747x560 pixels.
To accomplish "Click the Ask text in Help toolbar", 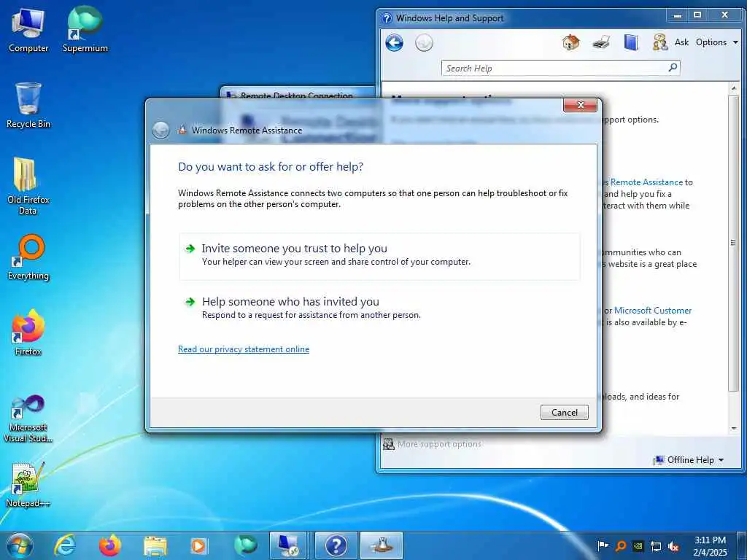I will (681, 42).
